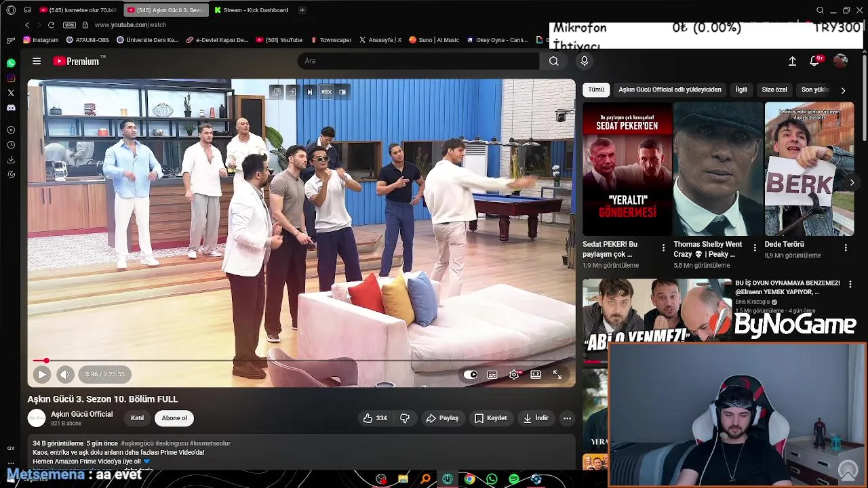Open options for BU İŞ OYUN OYNAMAYA video

click(850, 285)
